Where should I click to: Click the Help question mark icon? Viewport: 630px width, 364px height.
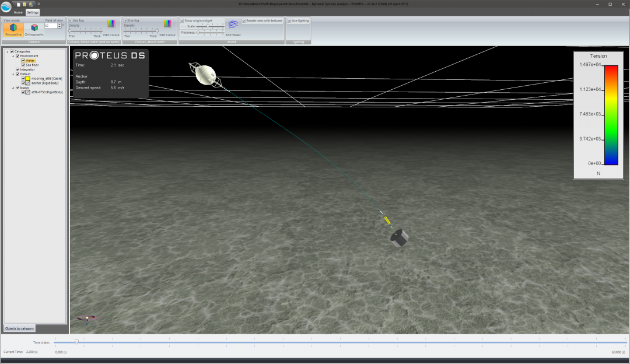pos(38,4)
